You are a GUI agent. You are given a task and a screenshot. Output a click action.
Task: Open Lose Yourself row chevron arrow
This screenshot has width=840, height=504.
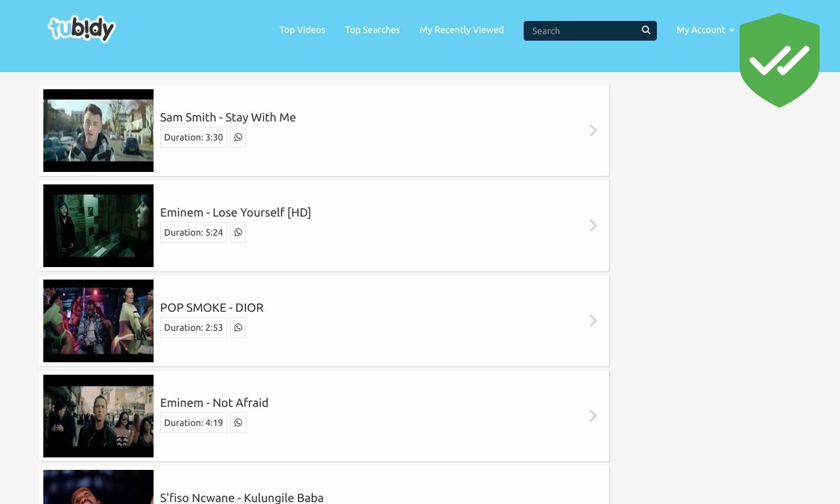pos(593,226)
